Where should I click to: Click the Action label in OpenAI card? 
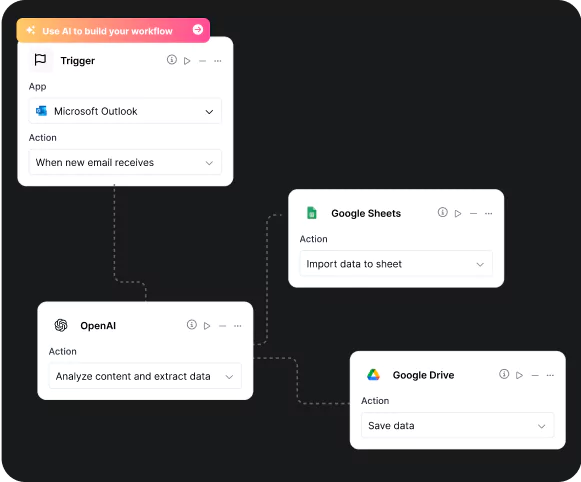(63, 351)
